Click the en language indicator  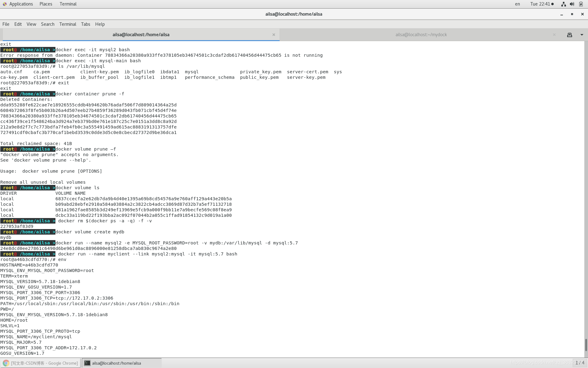coord(517,4)
